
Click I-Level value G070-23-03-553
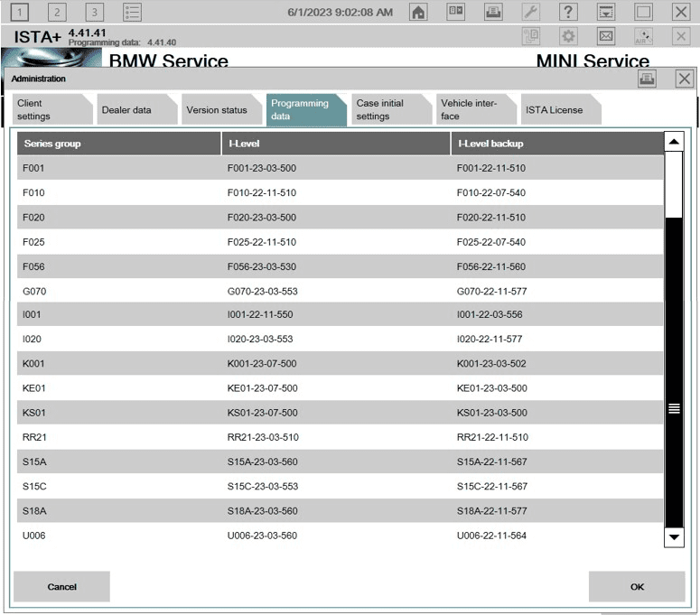pyautogui.click(x=263, y=292)
